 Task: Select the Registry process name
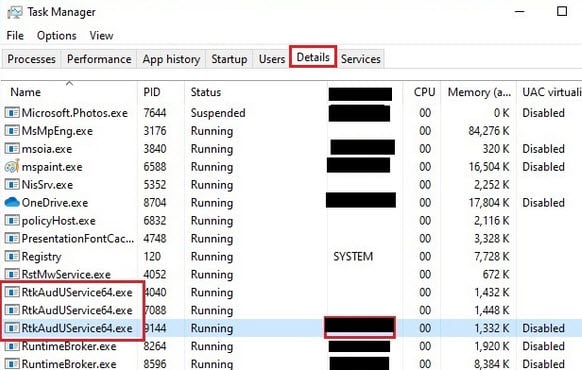click(x=41, y=256)
